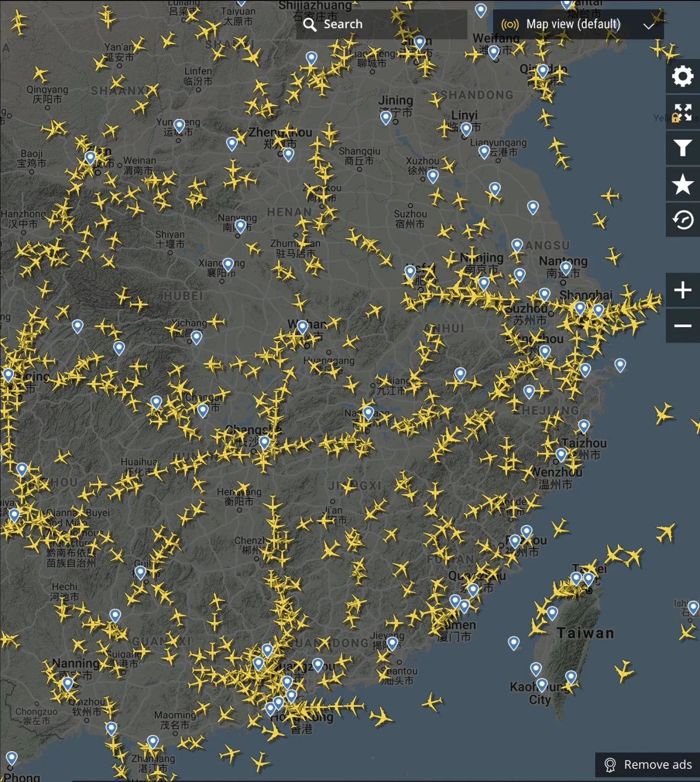Select the Wuhan airport pin

point(302,326)
